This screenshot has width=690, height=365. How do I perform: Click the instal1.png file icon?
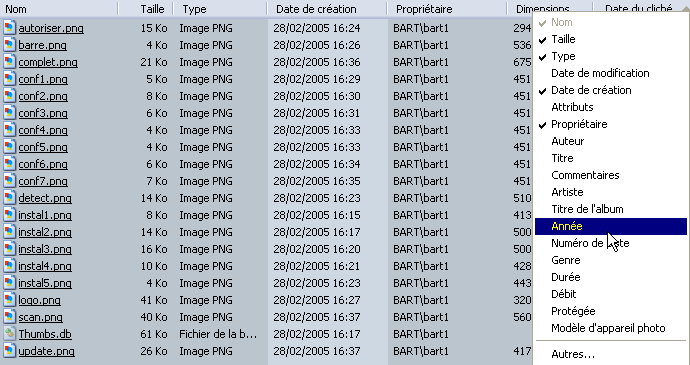(9, 215)
